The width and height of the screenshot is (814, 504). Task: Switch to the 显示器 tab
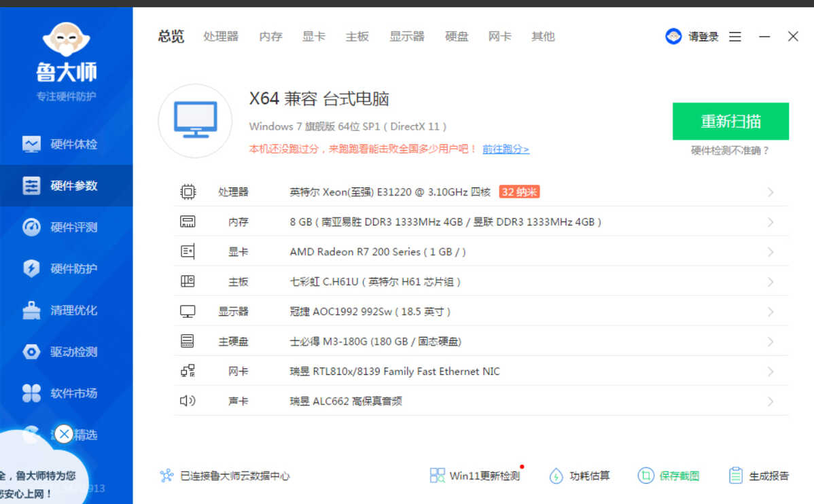pos(407,36)
